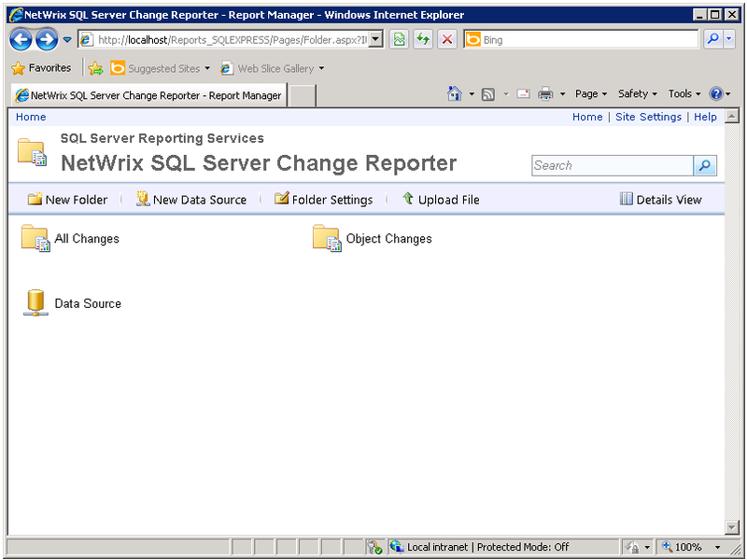Open Folder Settings

pyautogui.click(x=323, y=200)
